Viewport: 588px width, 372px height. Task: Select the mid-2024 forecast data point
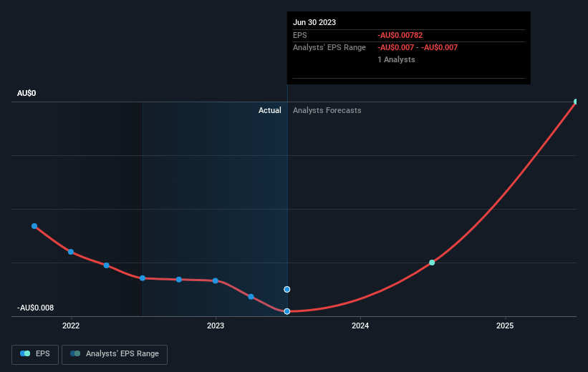click(432, 263)
